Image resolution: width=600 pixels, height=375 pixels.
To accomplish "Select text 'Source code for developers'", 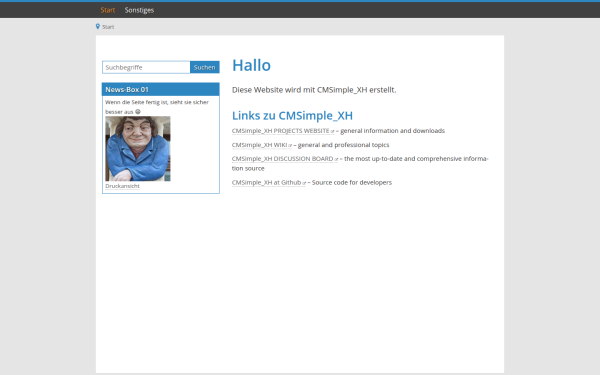I will pos(352,183).
